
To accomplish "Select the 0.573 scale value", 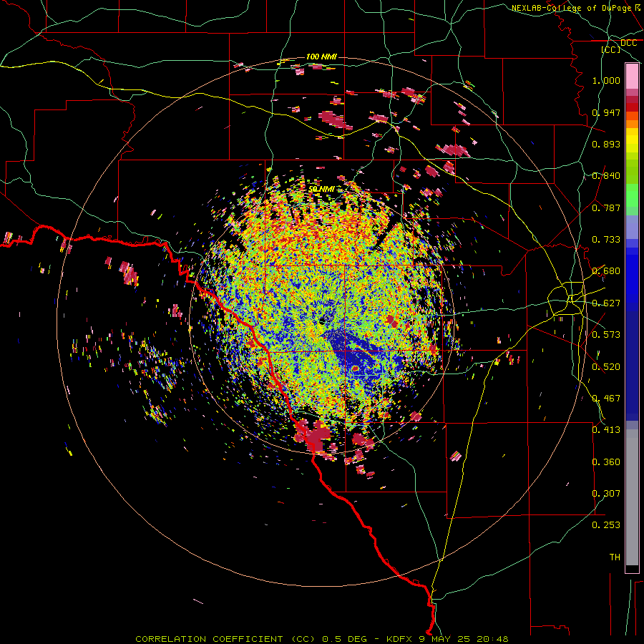I will [606, 335].
